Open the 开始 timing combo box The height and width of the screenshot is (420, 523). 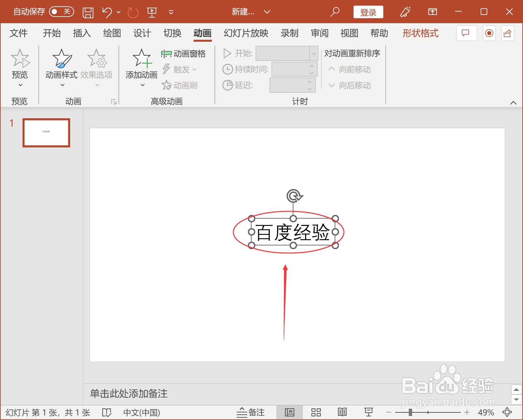coord(287,53)
